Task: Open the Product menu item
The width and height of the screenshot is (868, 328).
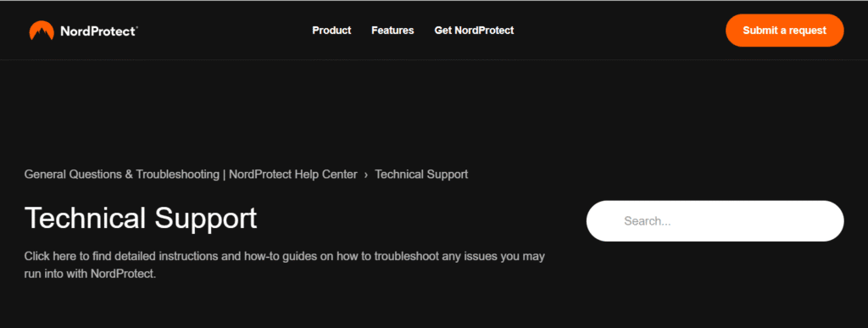Action: 331,31
